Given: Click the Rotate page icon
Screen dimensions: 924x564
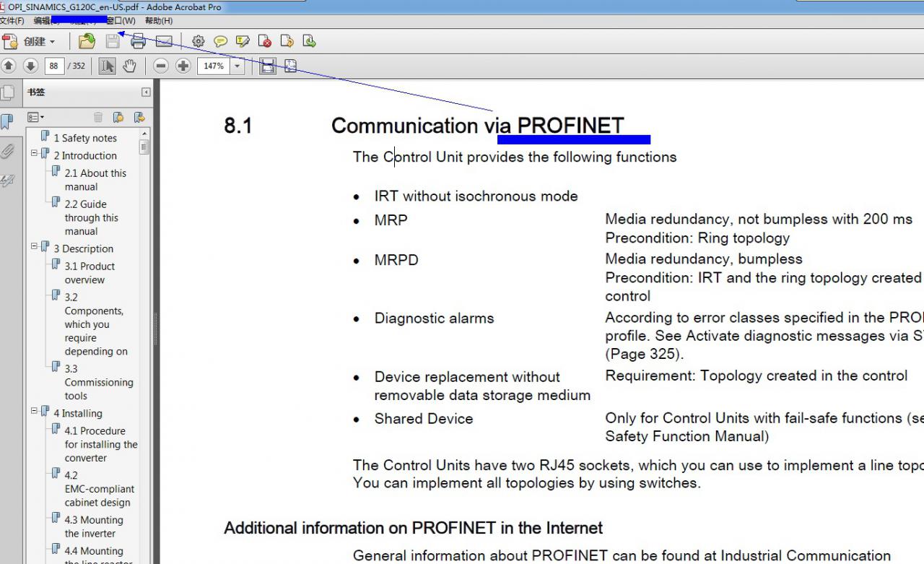Looking at the screenshot, I should click(x=287, y=41).
